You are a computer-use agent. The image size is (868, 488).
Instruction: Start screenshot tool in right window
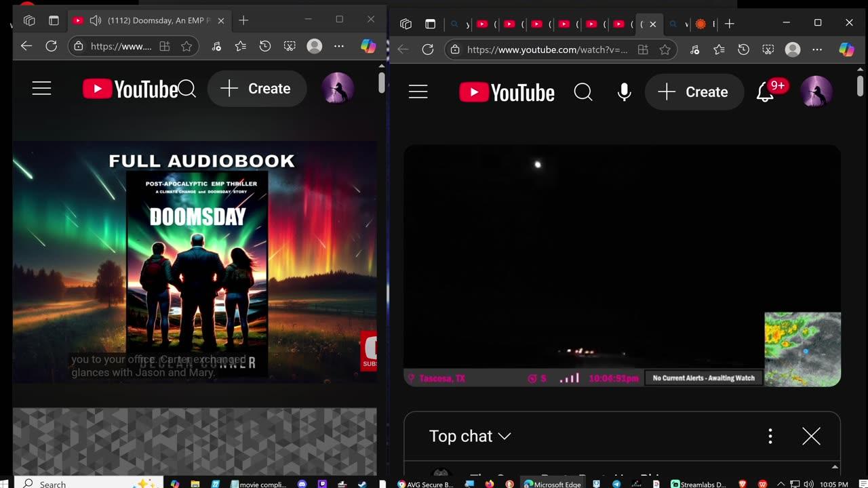coord(768,49)
